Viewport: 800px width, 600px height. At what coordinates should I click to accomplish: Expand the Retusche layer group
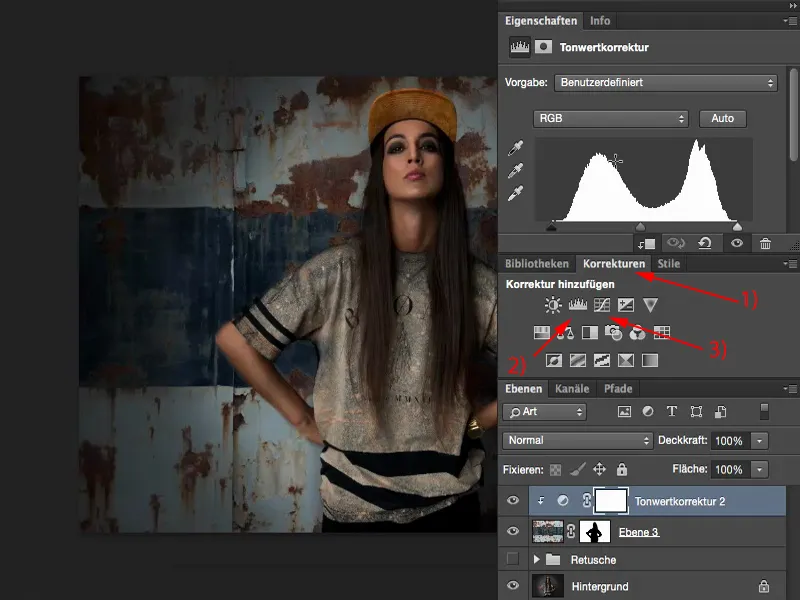click(536, 559)
